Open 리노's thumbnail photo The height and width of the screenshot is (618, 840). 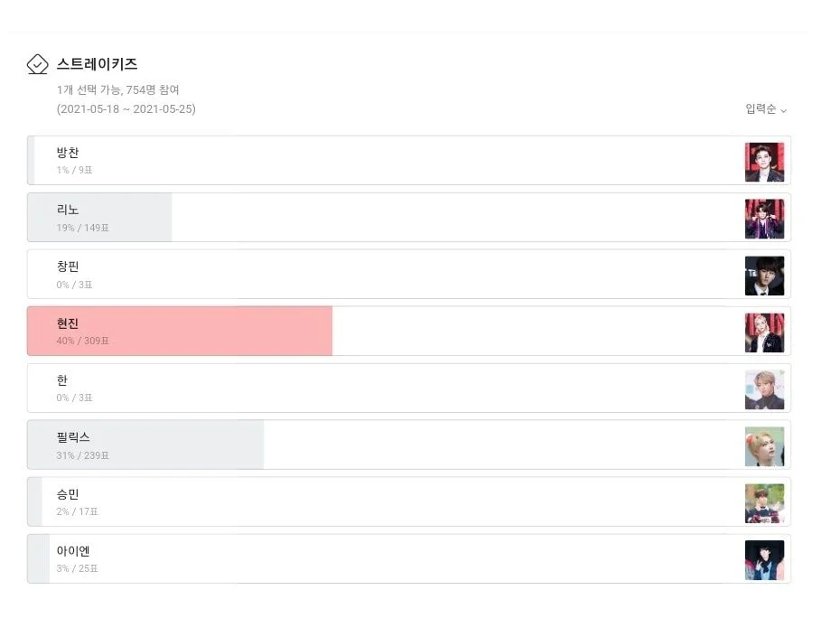click(x=764, y=219)
